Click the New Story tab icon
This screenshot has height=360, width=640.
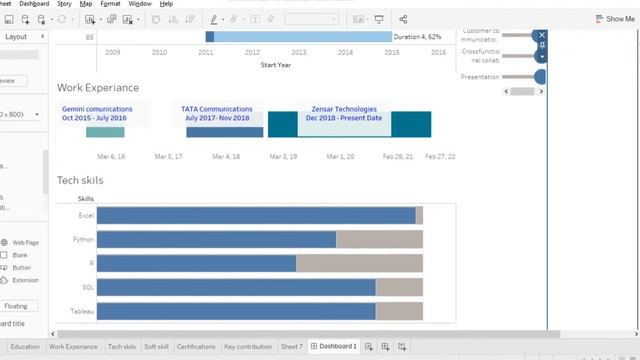coord(402,347)
